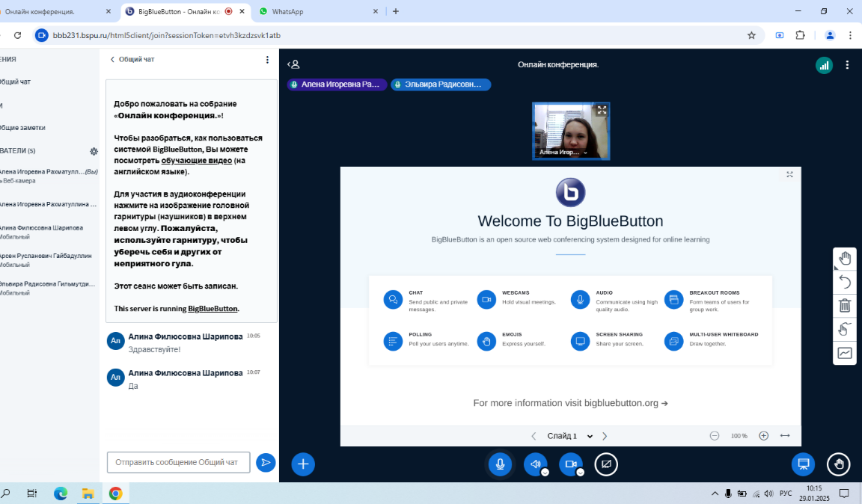The height and width of the screenshot is (504, 862).
Task: Open chat options three-dot menu
Action: pyautogui.click(x=267, y=60)
